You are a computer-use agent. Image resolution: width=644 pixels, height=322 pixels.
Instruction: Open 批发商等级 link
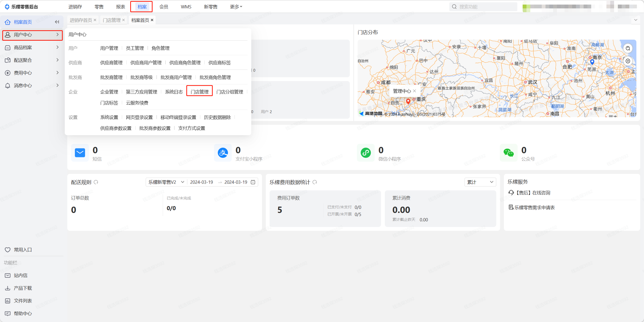[142, 78]
